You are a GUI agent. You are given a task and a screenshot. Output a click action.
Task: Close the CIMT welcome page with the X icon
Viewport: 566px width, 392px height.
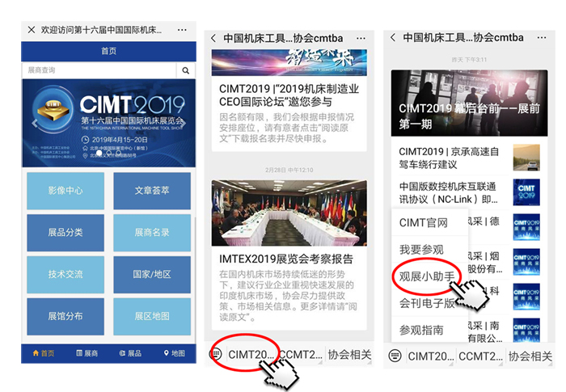tap(32, 30)
